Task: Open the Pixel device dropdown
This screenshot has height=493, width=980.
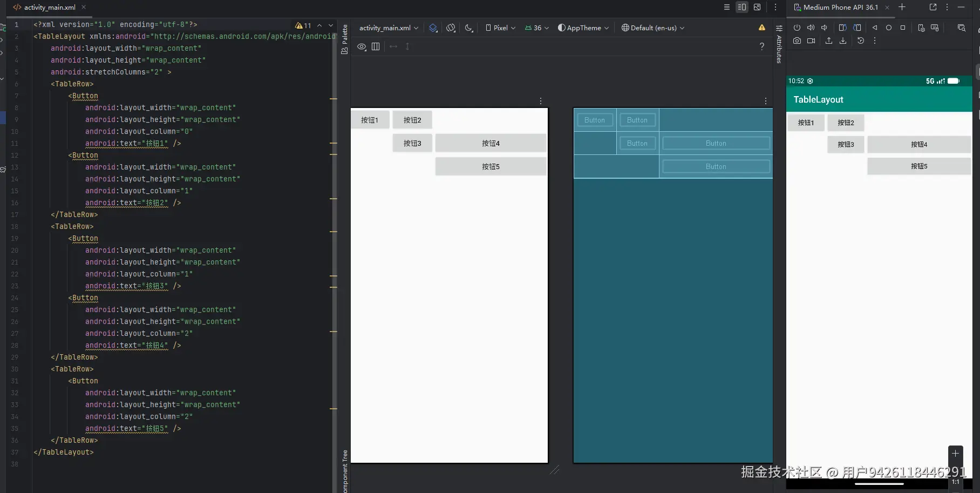Action: (500, 28)
